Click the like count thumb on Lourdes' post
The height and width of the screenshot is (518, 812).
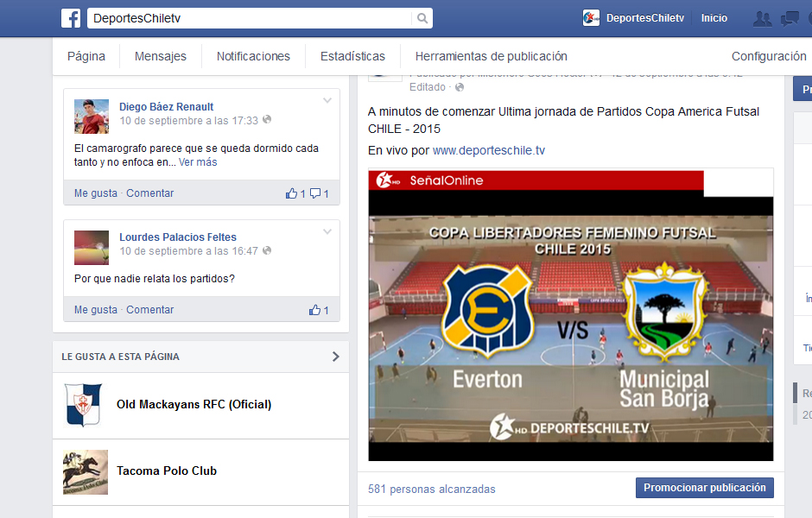click(315, 310)
